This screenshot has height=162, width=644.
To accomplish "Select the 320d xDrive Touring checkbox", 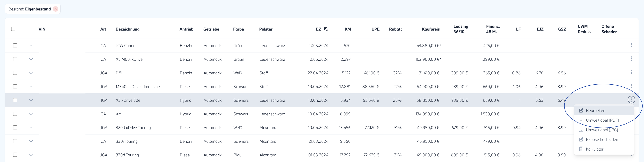I will [15, 127].
